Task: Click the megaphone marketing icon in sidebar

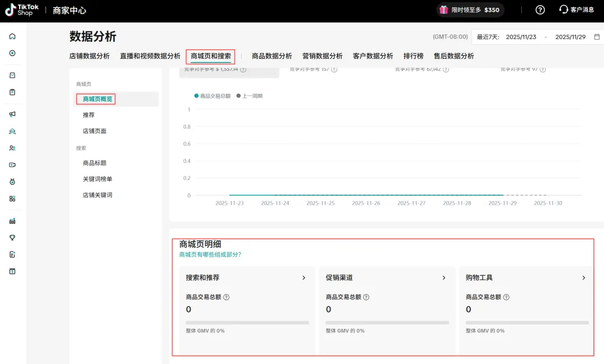Action: pyautogui.click(x=12, y=114)
